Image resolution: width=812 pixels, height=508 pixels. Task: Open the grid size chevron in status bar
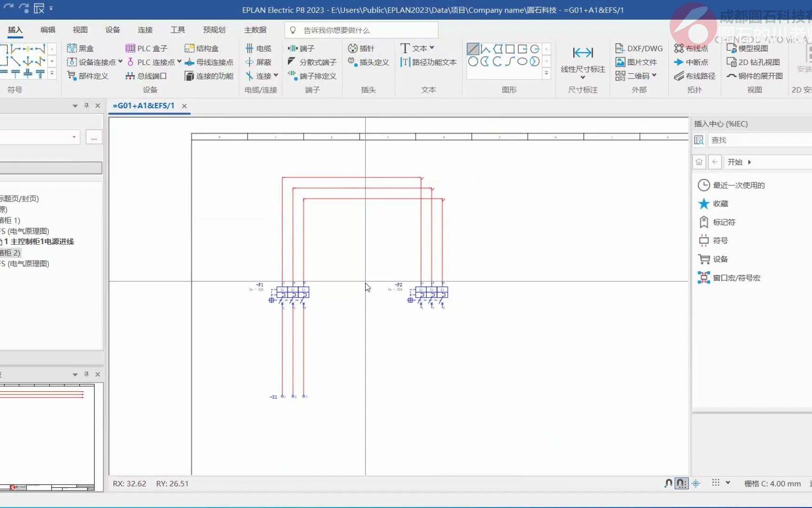click(x=728, y=483)
